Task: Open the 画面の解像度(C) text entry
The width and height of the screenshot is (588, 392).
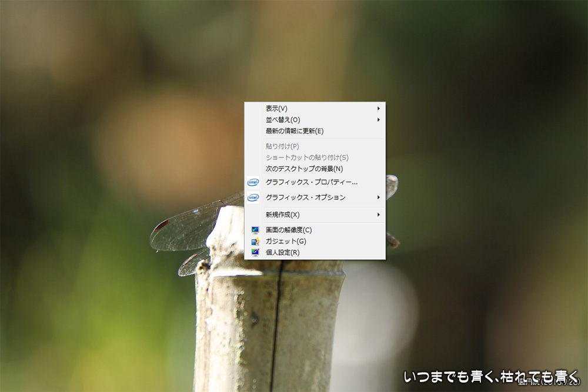Action: [289, 230]
